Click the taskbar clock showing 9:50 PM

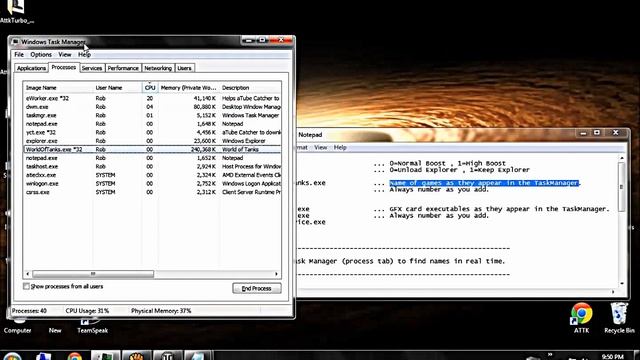pos(612,357)
